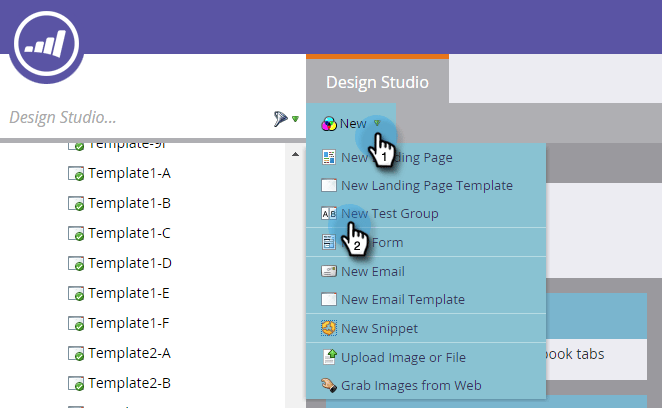Viewport: 662px width, 408px height.
Task: Open the Design Studio tab
Action: 377,82
